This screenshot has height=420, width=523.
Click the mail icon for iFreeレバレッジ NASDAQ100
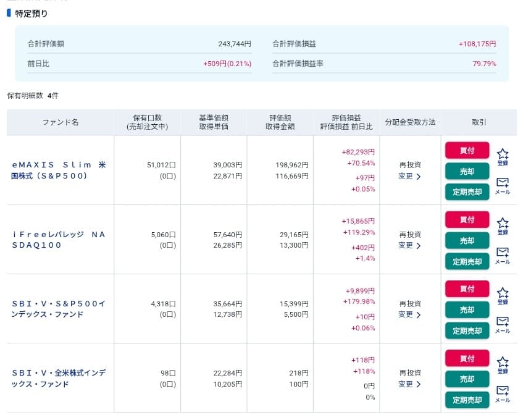(502, 255)
